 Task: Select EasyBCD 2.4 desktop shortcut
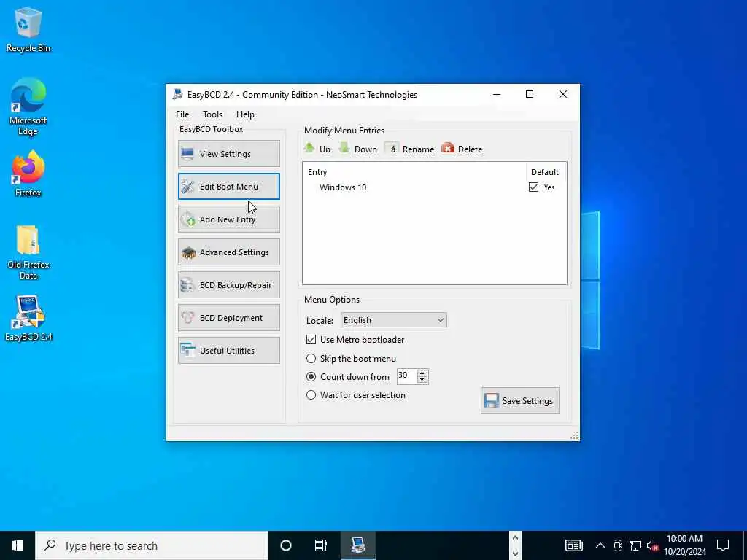pos(28,318)
